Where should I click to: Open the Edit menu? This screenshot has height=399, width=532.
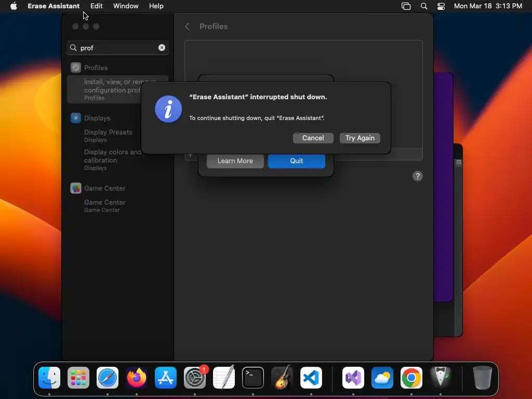[96, 6]
